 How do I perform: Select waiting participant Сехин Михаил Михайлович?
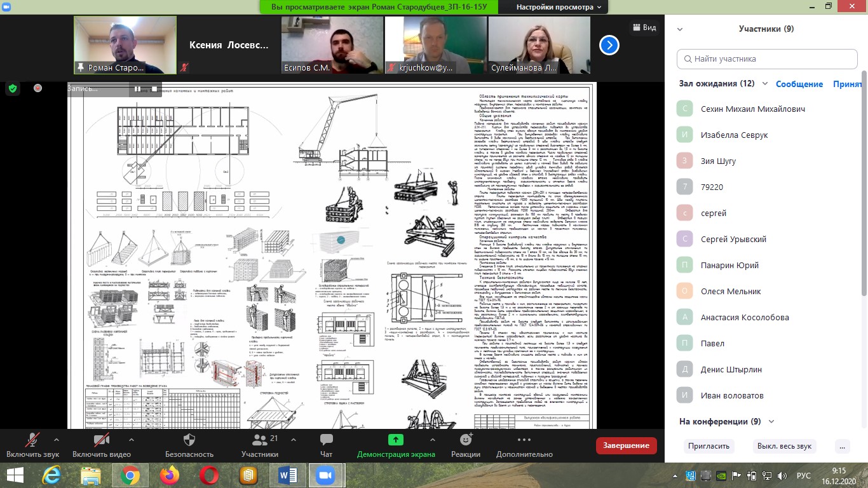point(764,109)
